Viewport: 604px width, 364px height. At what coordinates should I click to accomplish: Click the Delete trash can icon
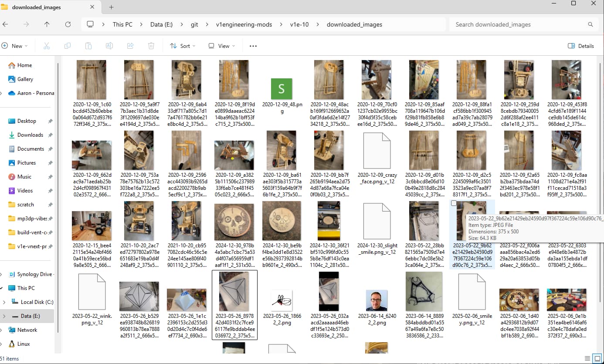tap(151, 46)
